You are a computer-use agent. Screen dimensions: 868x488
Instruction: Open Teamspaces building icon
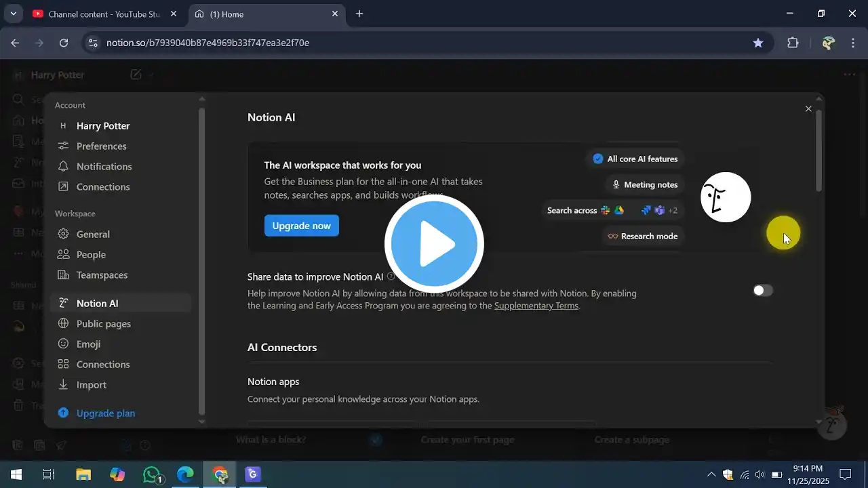[x=63, y=275]
